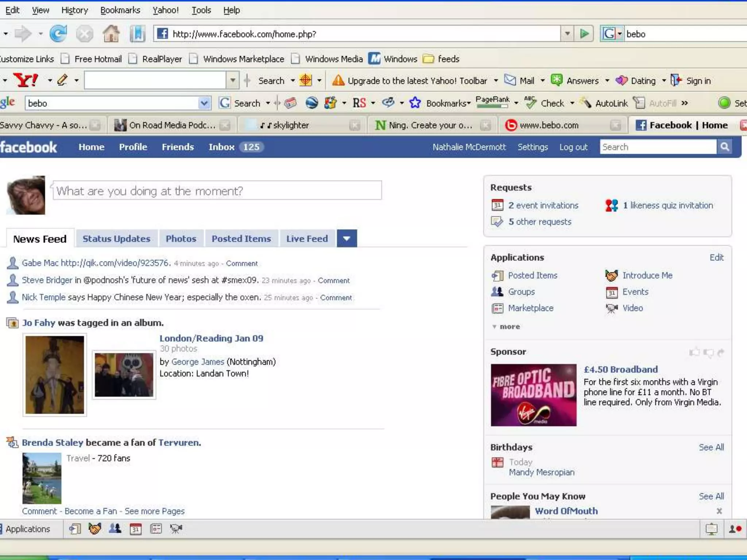Open the Bookmarks menu

pos(120,10)
